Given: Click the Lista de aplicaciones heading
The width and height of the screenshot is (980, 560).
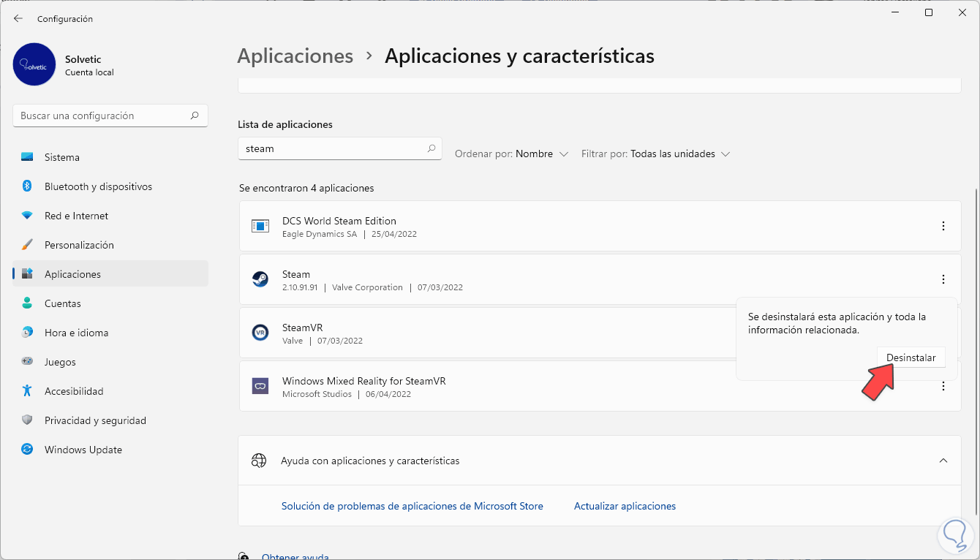Looking at the screenshot, I should tap(285, 124).
